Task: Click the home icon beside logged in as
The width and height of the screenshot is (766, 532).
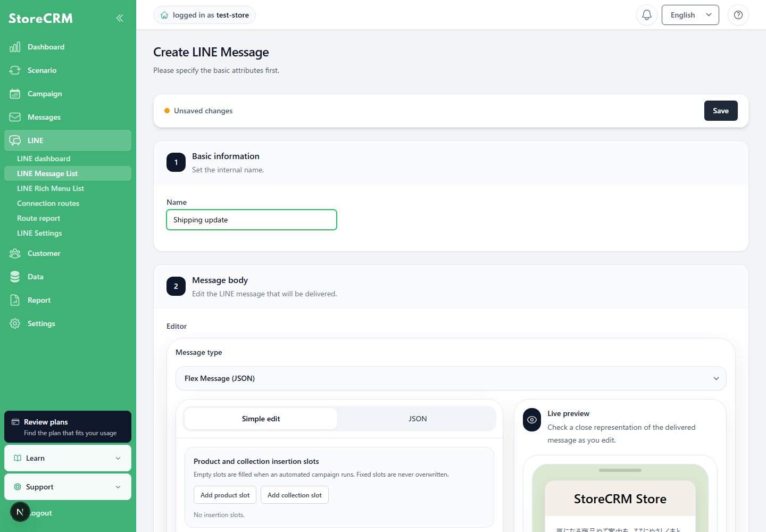Action: coord(164,15)
